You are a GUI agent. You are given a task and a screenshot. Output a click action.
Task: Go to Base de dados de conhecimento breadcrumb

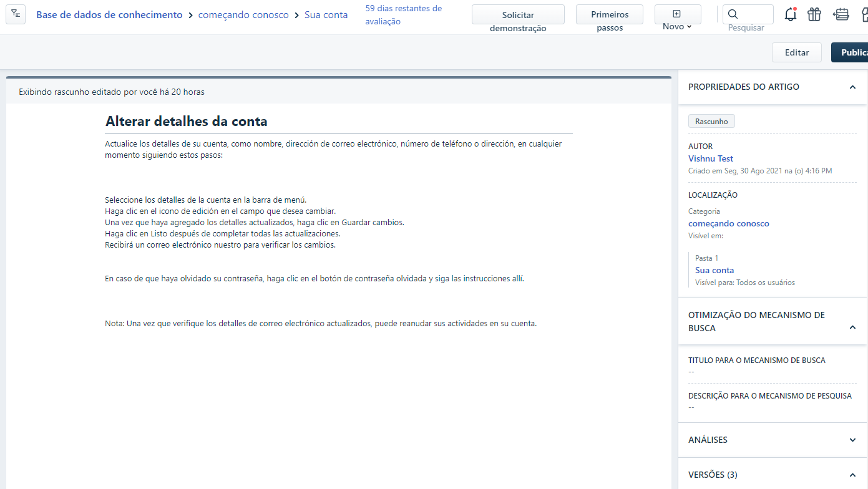click(109, 14)
